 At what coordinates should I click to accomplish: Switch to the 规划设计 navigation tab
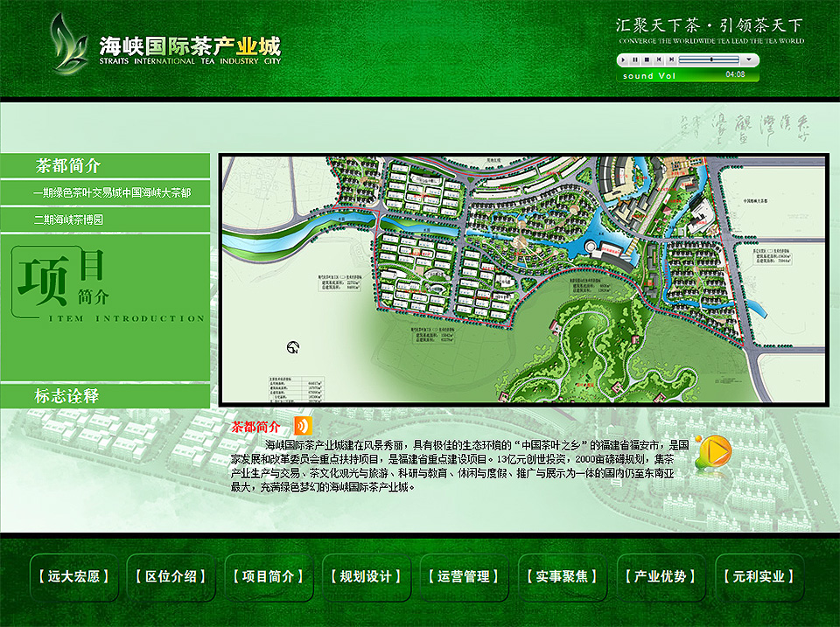click(x=365, y=577)
